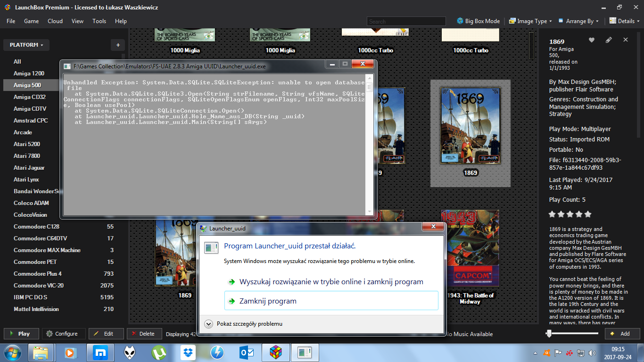Select the Commodore C128 platform
The image size is (644, 362).
(63, 227)
